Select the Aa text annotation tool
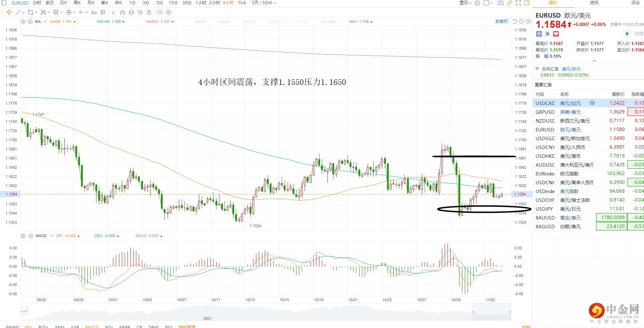Screen dimensions: 644x328 94,12
